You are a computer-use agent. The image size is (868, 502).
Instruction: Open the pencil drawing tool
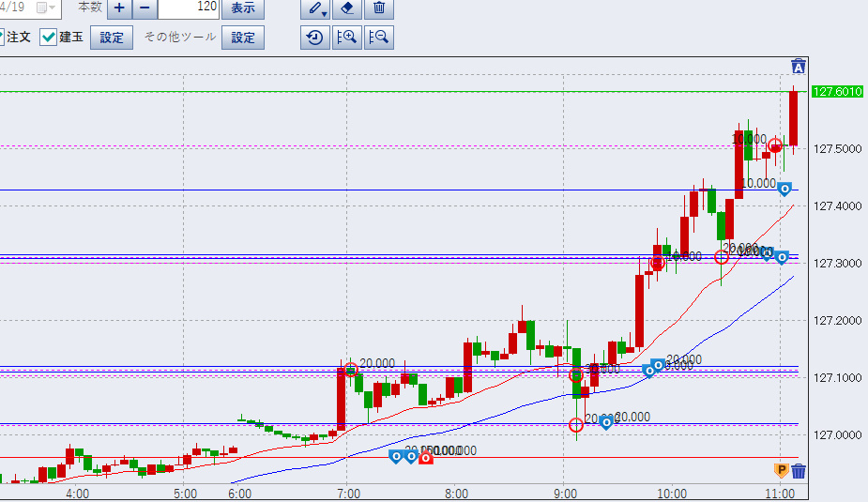pyautogui.click(x=316, y=8)
